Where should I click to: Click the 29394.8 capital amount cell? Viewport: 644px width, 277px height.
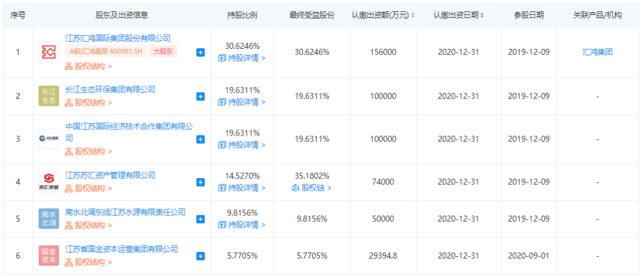pos(383,256)
